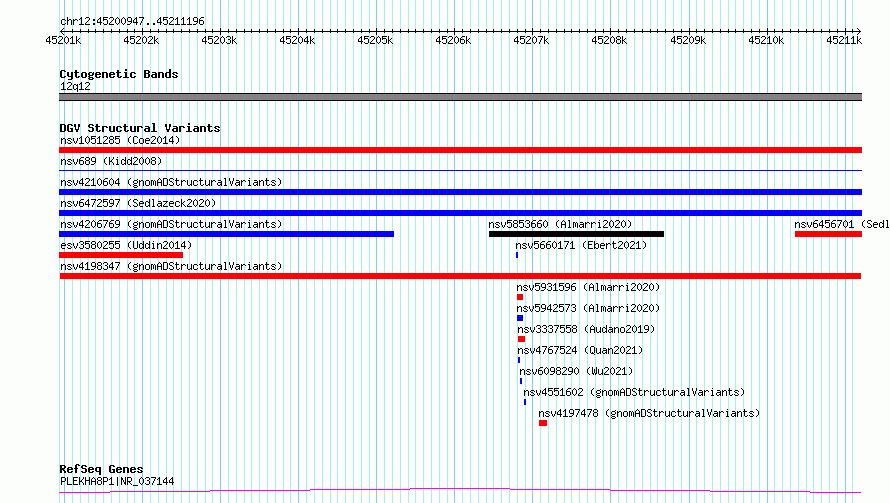Click the 45204k ruler position

[297, 40]
